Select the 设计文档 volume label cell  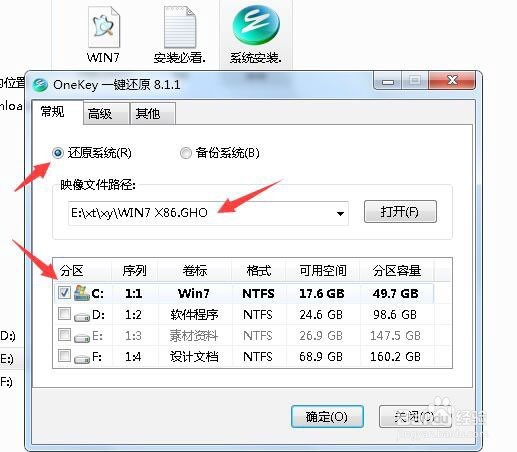[194, 356]
